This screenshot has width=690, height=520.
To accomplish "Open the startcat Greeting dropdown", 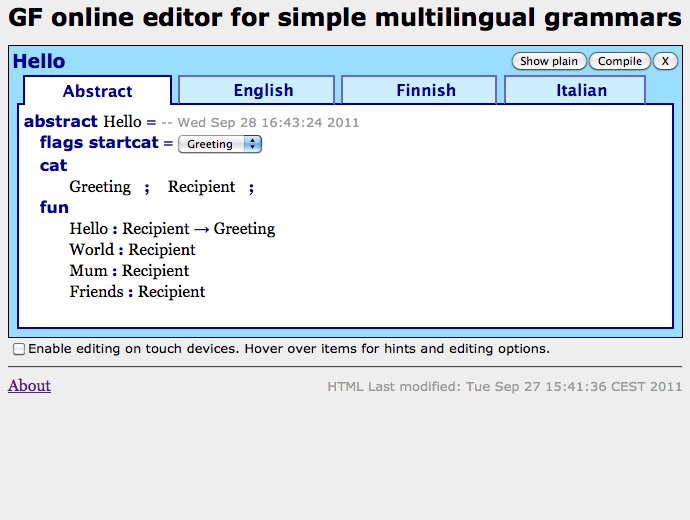I will (x=219, y=144).
